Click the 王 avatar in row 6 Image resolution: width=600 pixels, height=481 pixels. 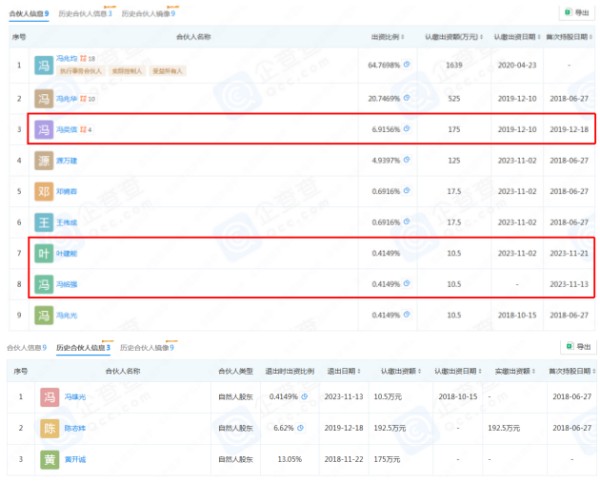coord(44,222)
